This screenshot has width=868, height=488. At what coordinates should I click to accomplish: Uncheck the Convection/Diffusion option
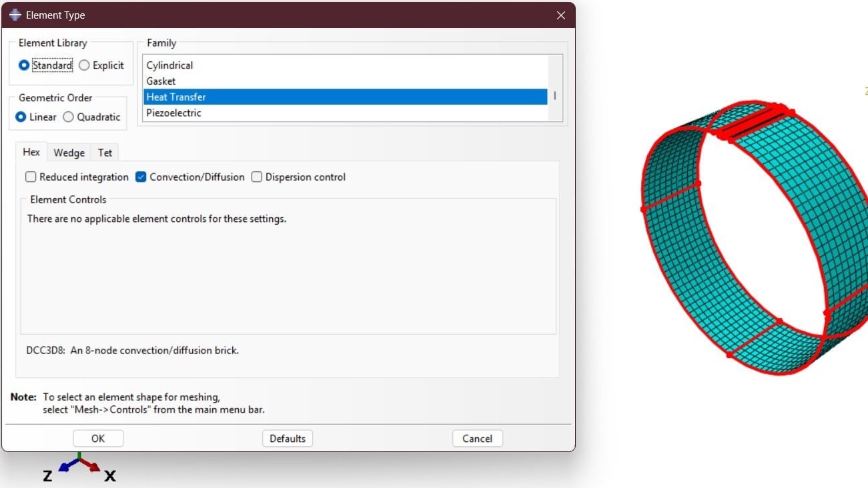coord(141,177)
